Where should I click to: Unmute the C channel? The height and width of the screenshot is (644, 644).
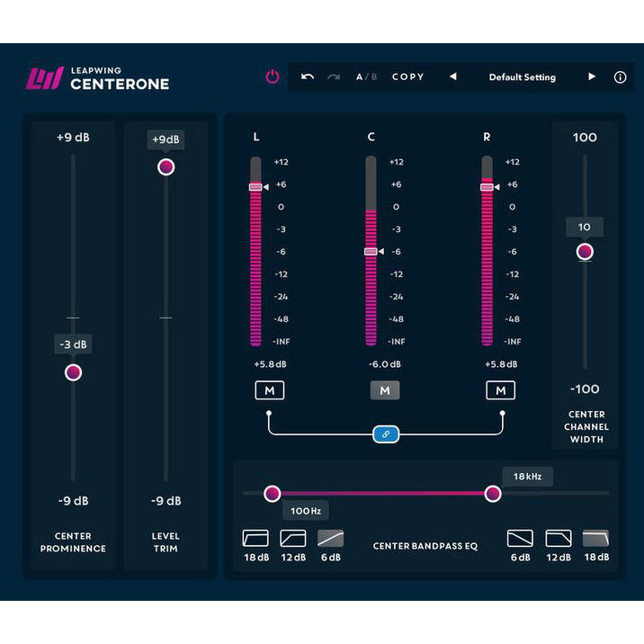click(385, 390)
